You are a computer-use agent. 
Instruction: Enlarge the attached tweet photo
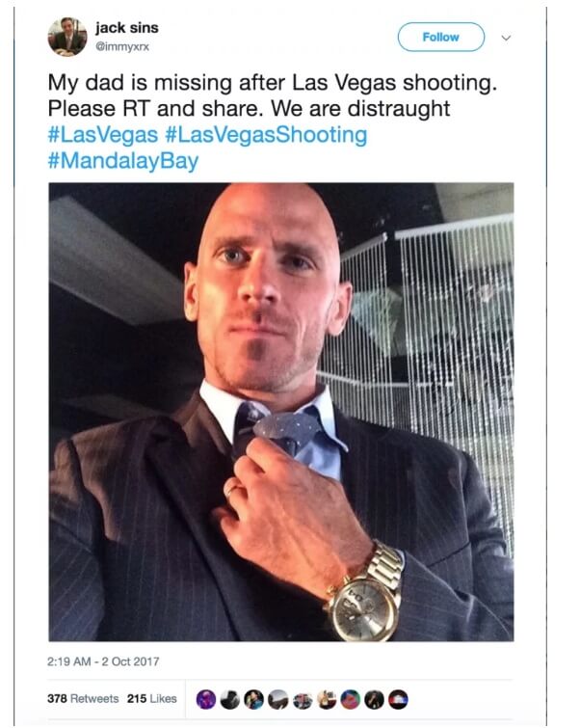point(281,412)
